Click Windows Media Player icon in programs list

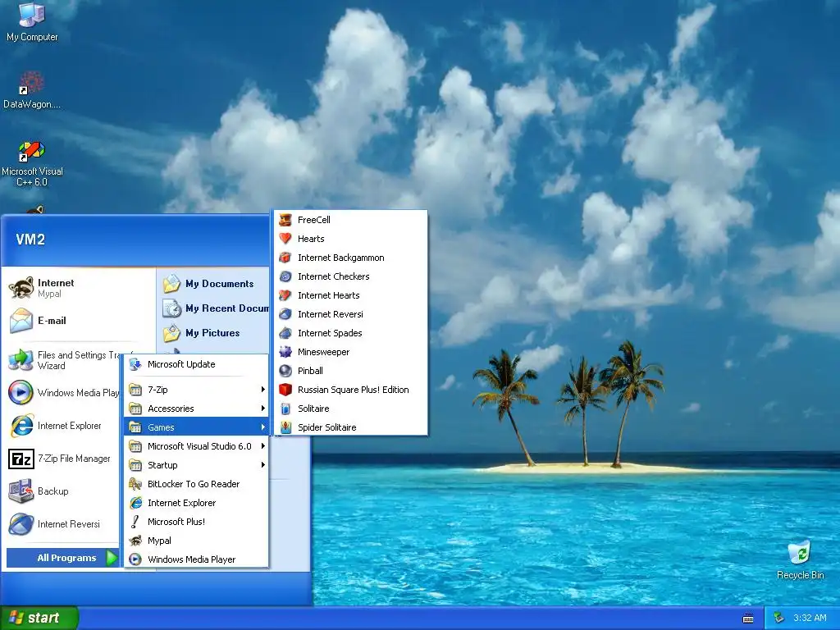[135, 559]
